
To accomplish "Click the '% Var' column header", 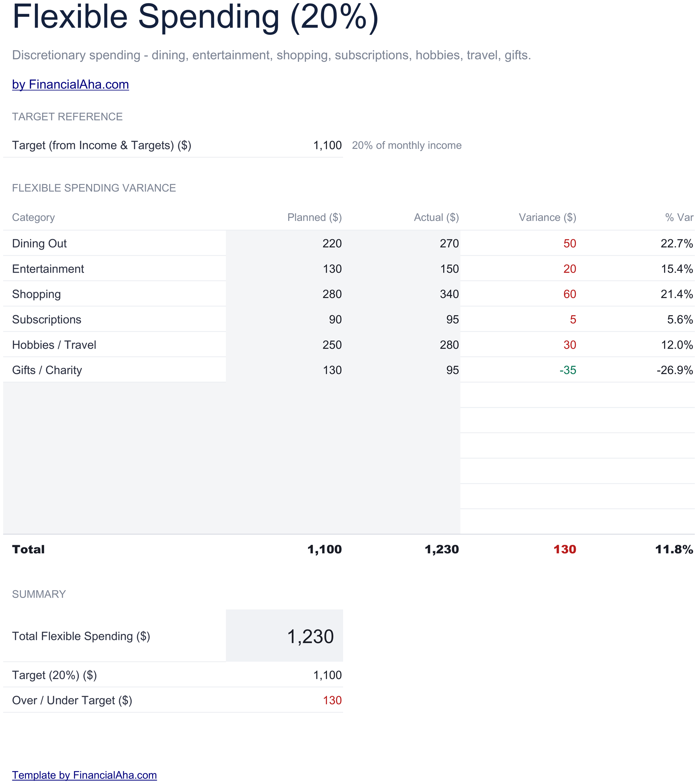I will 679,217.
